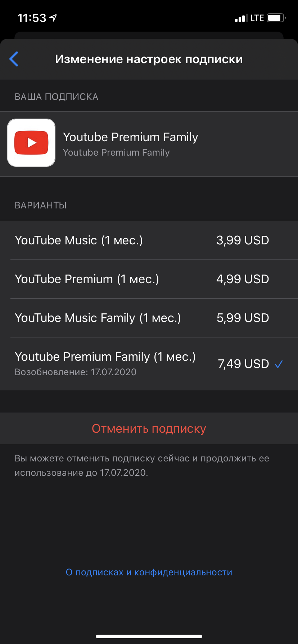Select Youtube Premium Family (1 мес.) plan
This screenshot has width=298, height=644.
(x=105, y=357)
